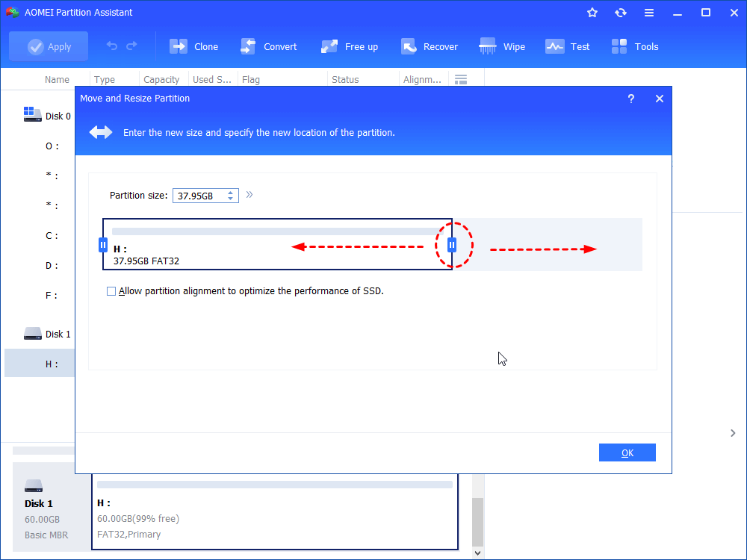Enable partition alignment for SSD checkbox
Image resolution: width=747 pixels, height=560 pixels.
tap(111, 291)
